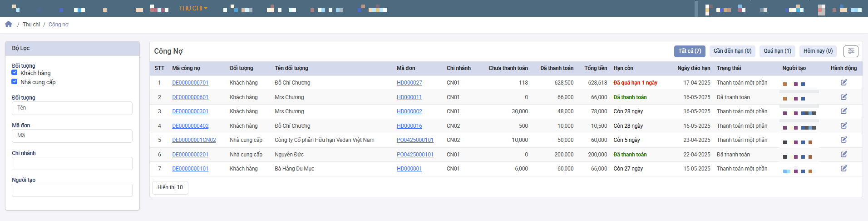Open debt code DE0000000701 link
The image size is (868, 221).
point(190,83)
